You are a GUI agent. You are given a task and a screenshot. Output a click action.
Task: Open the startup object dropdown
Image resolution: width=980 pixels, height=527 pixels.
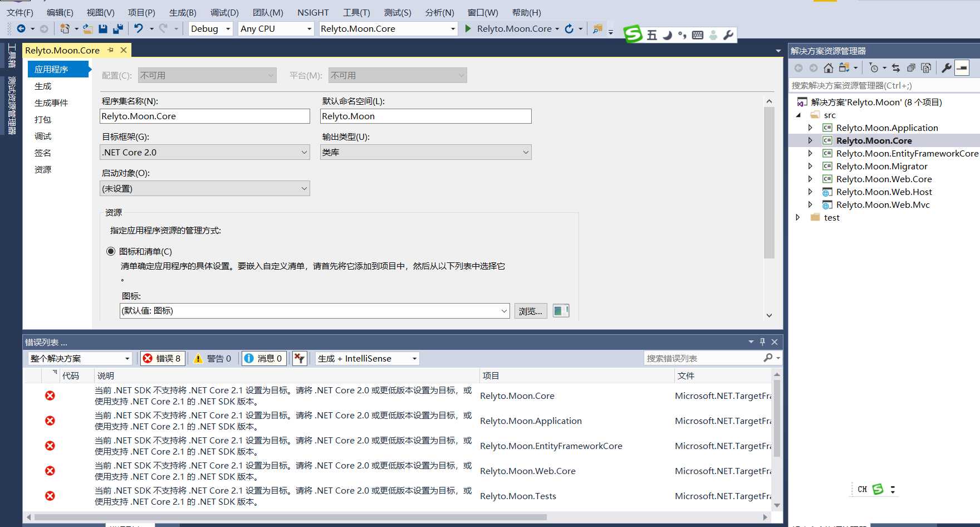tap(205, 188)
